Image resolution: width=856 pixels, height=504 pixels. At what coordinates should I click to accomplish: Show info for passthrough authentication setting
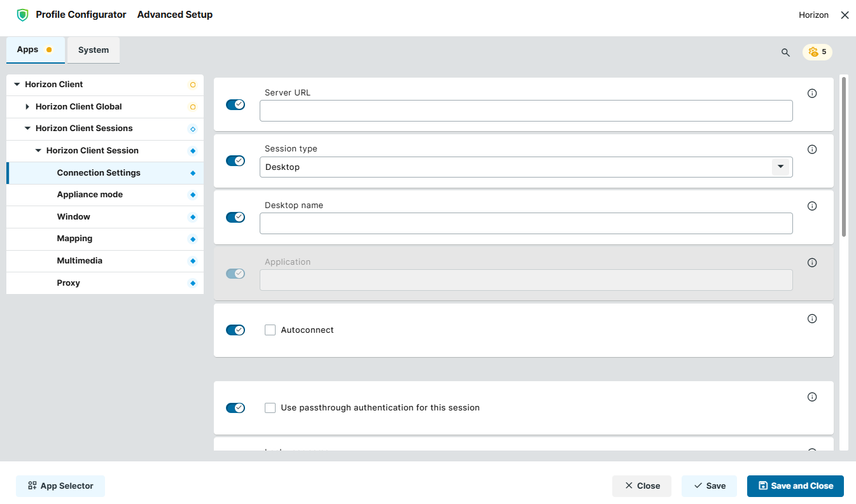click(812, 397)
